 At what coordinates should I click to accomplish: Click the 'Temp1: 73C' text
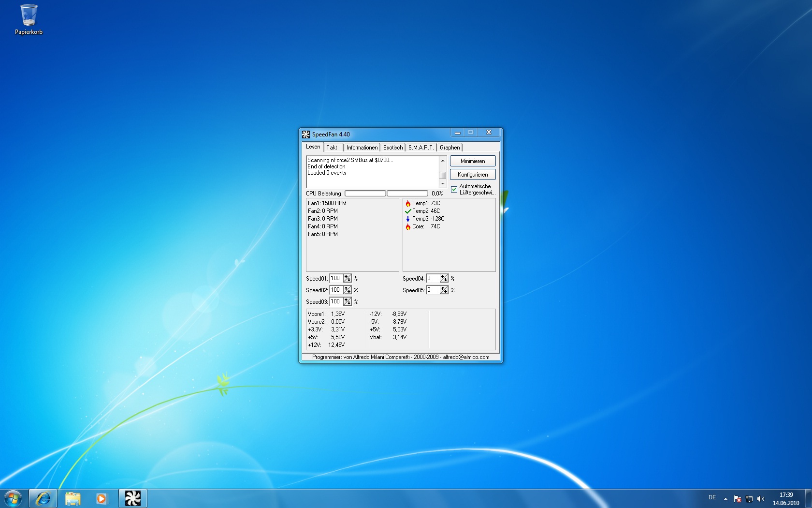tap(426, 203)
